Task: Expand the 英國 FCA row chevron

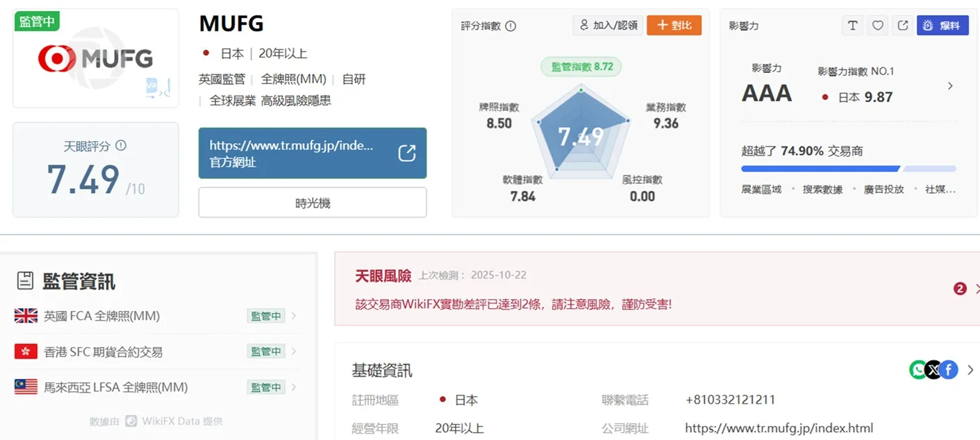Action: pos(294,316)
